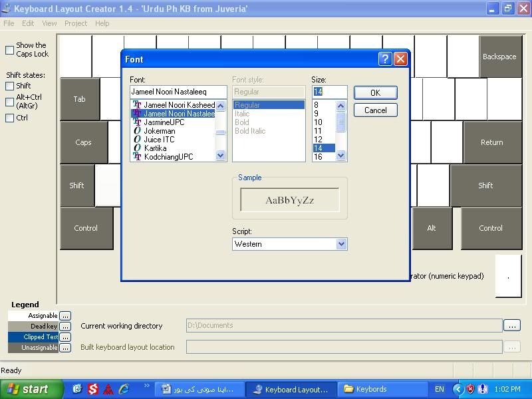Open the Unassignable legend color picker
Screen dimensions: 532x399
(65, 347)
